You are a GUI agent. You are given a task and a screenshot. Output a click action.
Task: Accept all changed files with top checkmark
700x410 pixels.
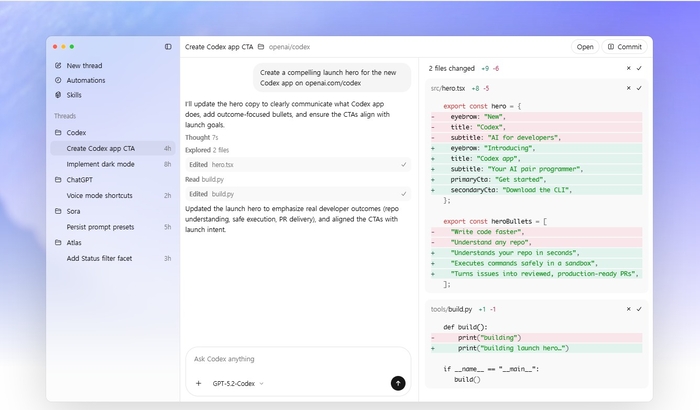point(639,68)
